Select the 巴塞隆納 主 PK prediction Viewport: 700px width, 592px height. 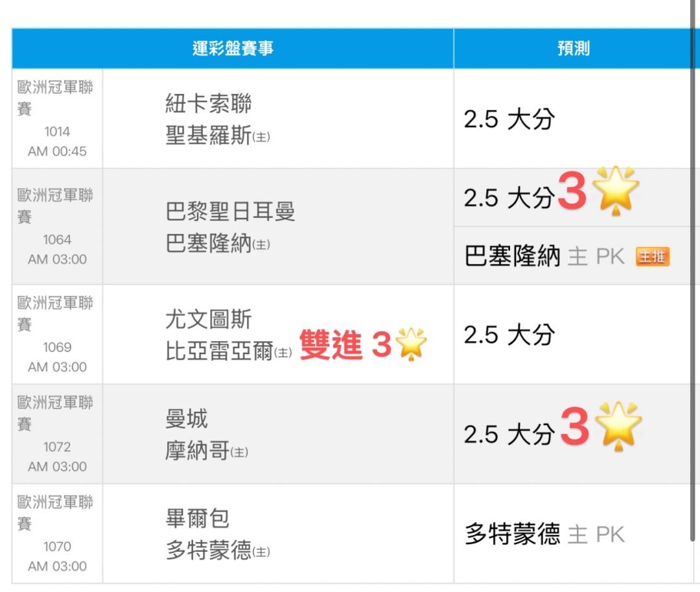pyautogui.click(x=544, y=257)
